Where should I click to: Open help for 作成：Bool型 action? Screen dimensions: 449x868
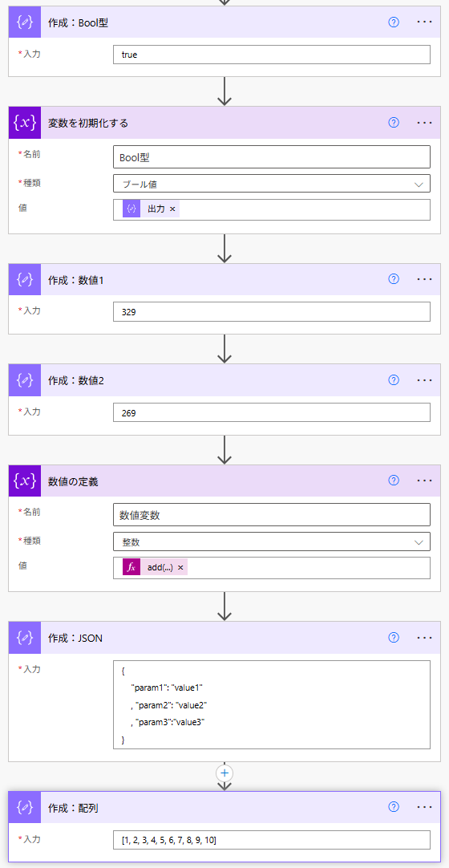point(394,22)
